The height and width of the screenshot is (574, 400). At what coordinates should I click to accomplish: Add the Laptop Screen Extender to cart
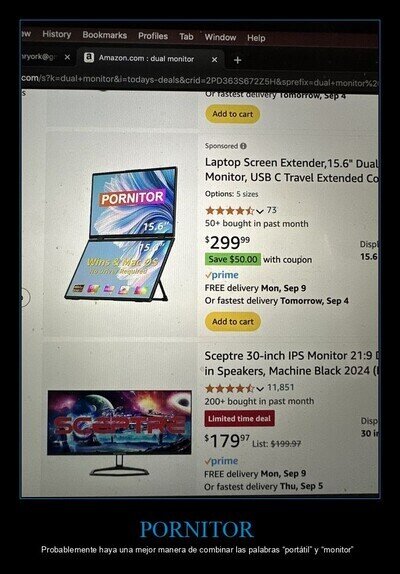pyautogui.click(x=233, y=322)
